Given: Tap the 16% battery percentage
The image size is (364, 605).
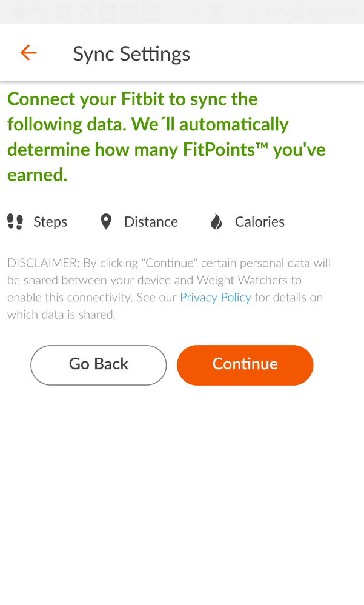Looking at the screenshot, I should (277, 13).
